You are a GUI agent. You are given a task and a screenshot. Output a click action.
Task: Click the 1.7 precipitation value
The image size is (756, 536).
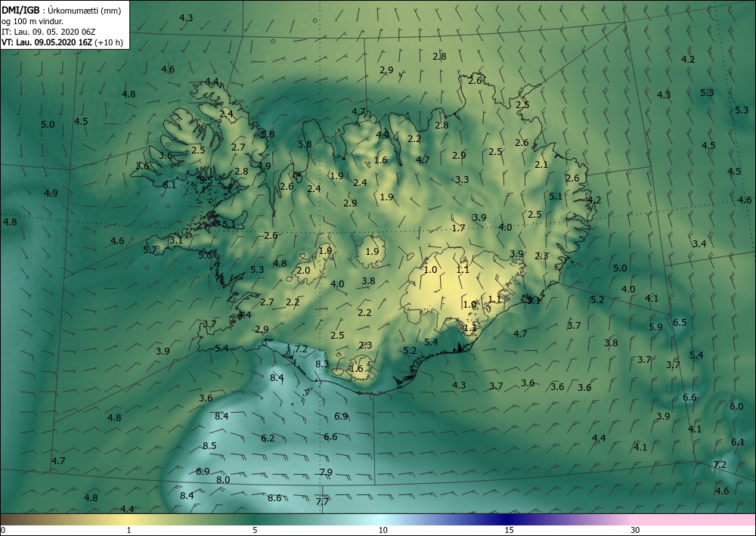pos(459,228)
